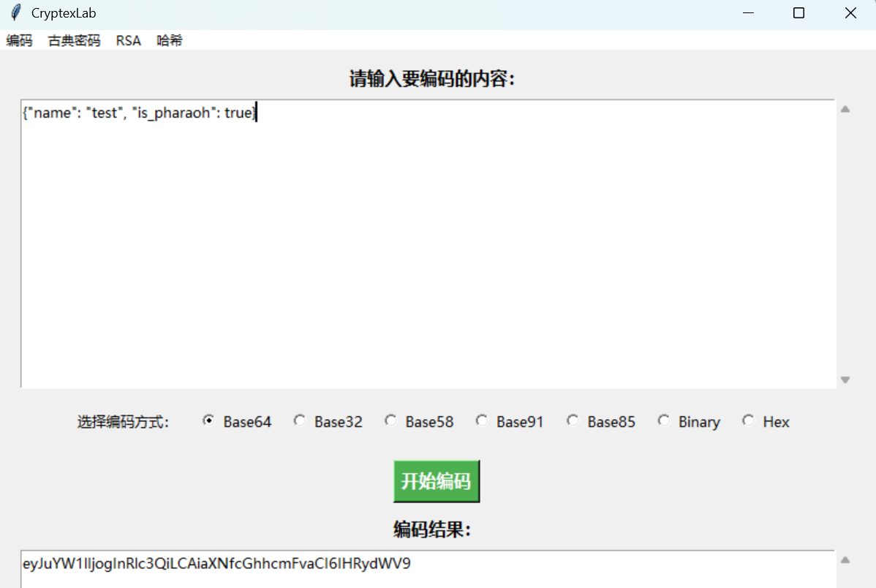Open the 编码 menu
This screenshot has width=876, height=588.
point(18,41)
